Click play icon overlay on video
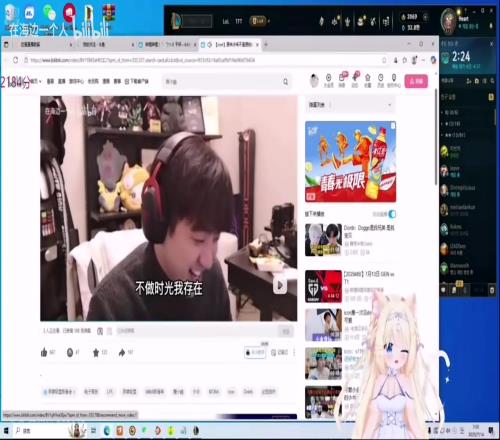This screenshot has height=440, width=500. (280, 285)
